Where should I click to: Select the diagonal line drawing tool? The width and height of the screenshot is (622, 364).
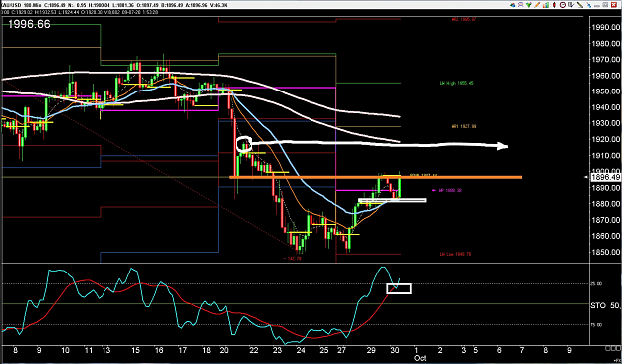[580, 5]
